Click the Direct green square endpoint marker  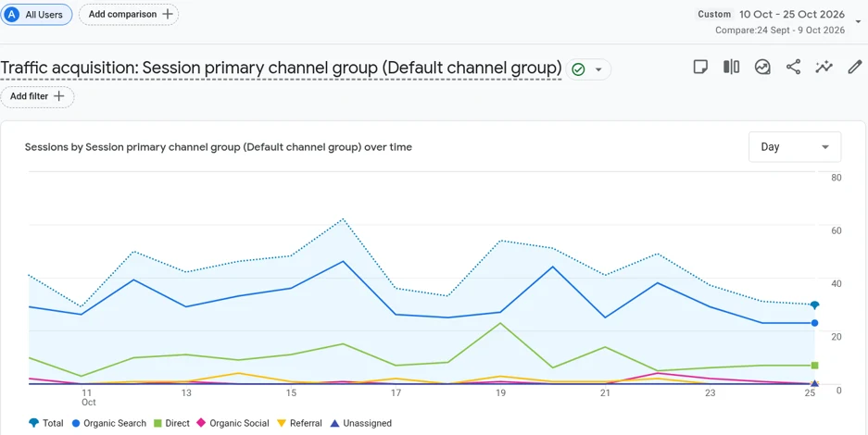coord(815,366)
